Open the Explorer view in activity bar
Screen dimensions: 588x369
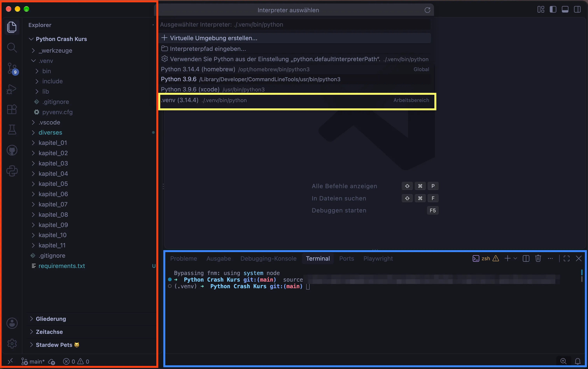pos(12,27)
